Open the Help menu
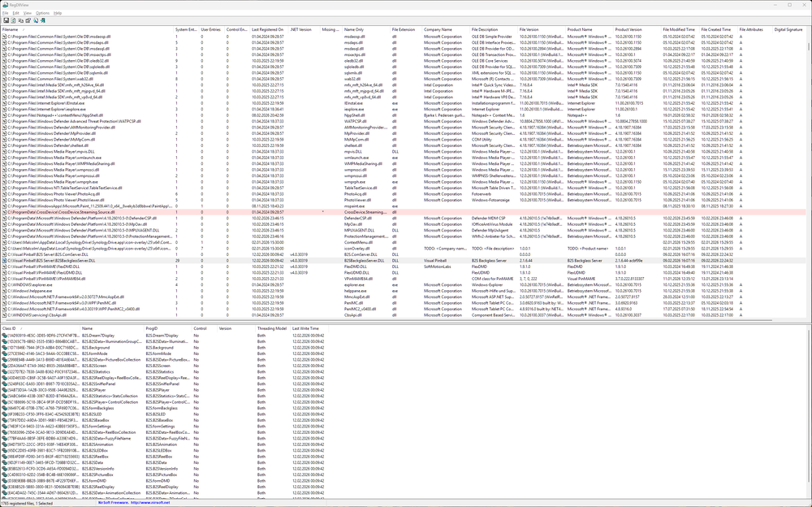812x507 pixels. pos(58,13)
